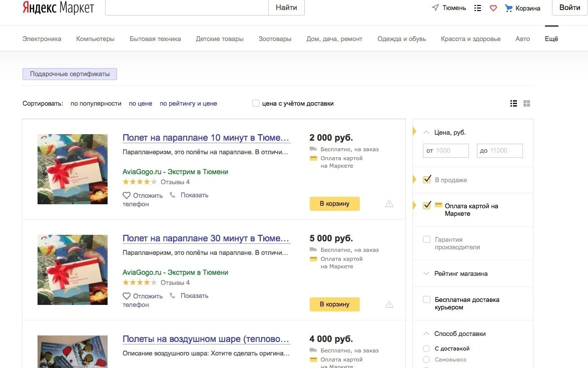
Task: Add 5 000 руб. paraglider flight to cart
Action: (x=334, y=304)
